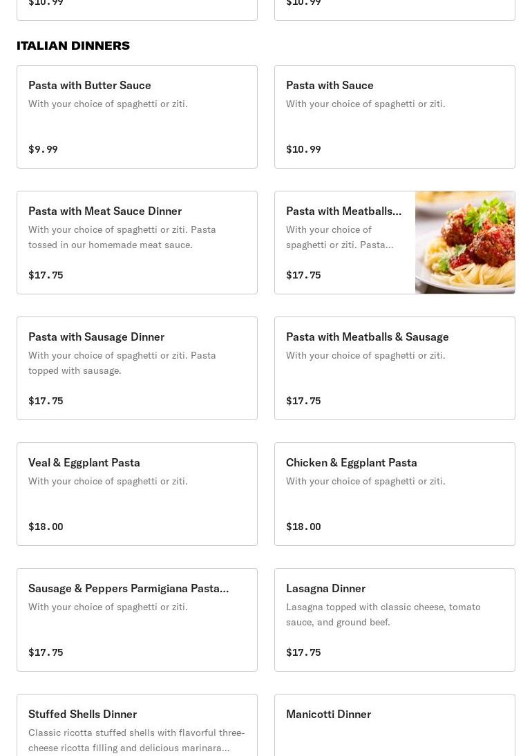Click the homemade meat sauce description
Viewport: 532px width, 756px height.
[x=122, y=237]
